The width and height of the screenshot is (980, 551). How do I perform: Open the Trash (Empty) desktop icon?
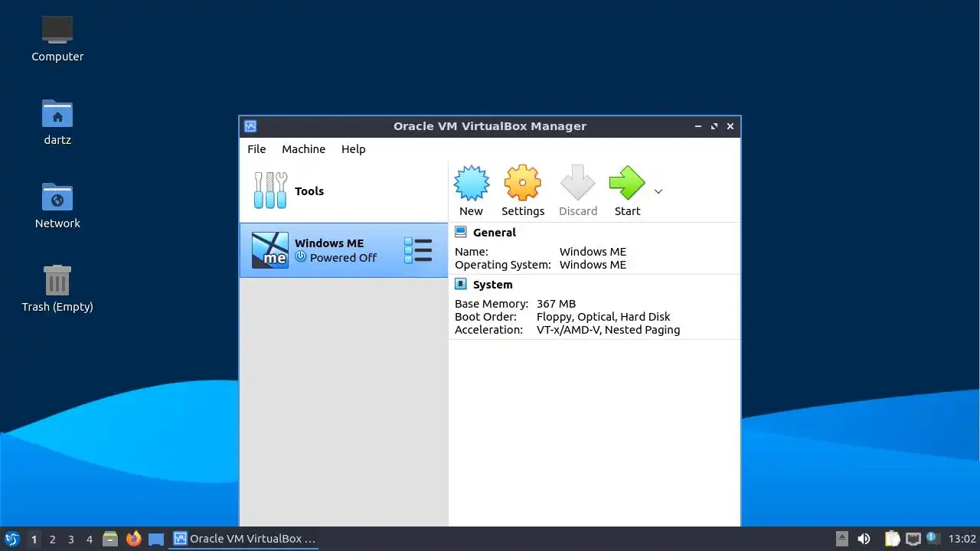(57, 289)
